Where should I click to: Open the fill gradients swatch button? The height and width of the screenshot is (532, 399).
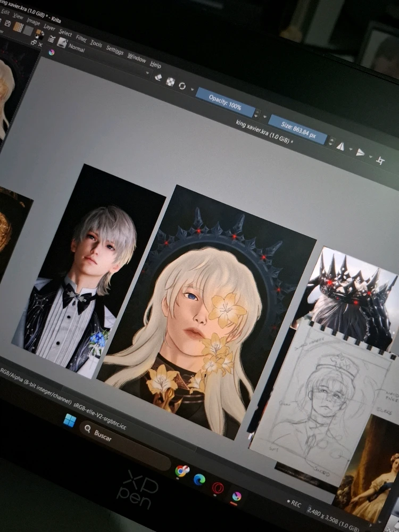coord(18,27)
